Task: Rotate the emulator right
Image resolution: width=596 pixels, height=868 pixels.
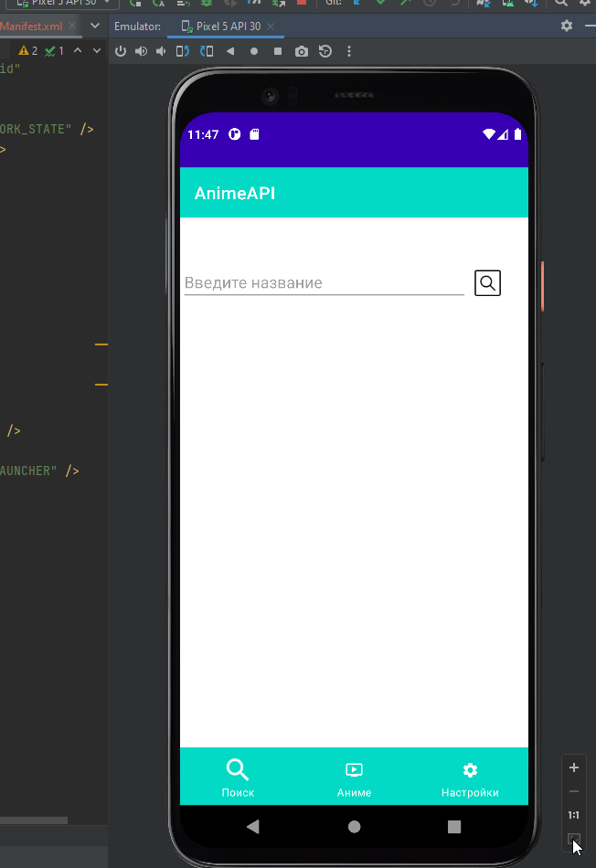Action: click(x=207, y=51)
